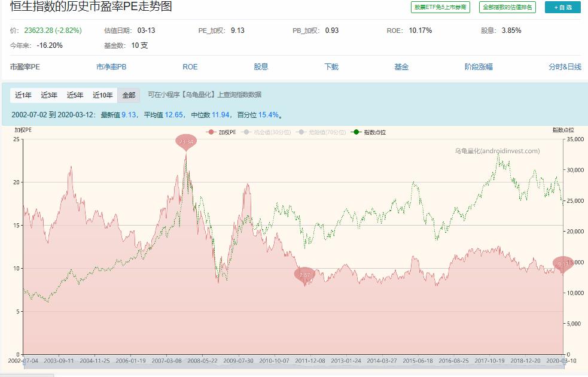Click the 加权PE left axis title
The width and height of the screenshot is (588, 377).
23,130
